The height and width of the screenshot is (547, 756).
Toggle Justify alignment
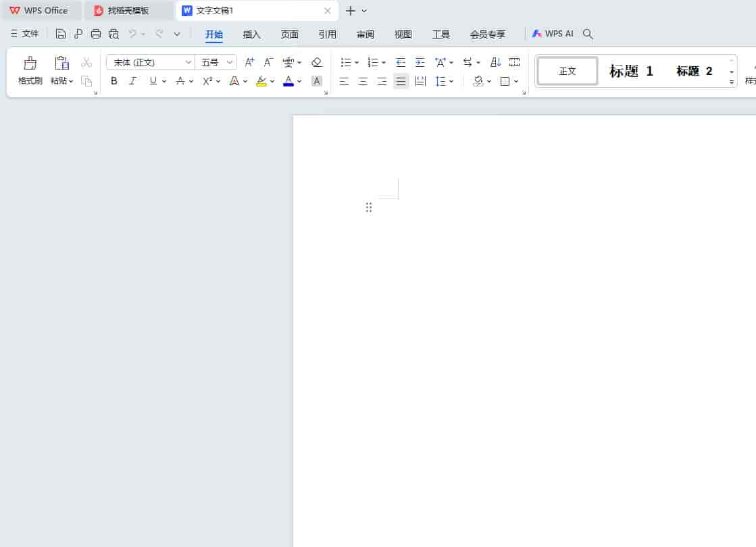[401, 81]
